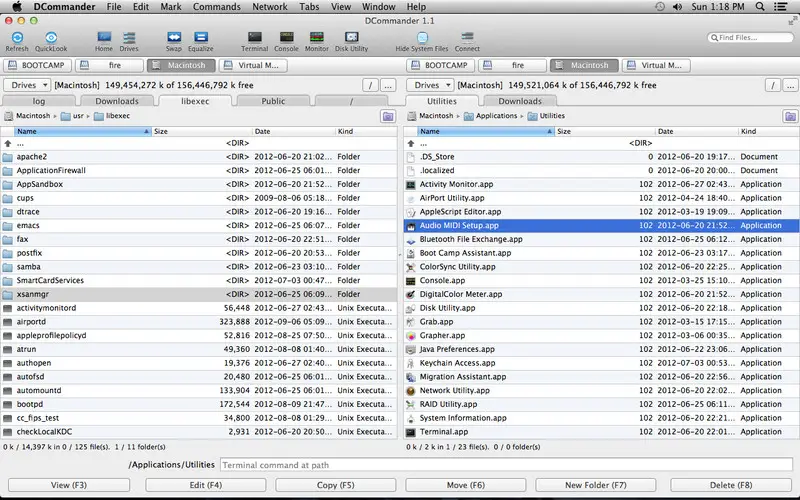Select Grapher.app icon in Utilities

tap(411, 336)
